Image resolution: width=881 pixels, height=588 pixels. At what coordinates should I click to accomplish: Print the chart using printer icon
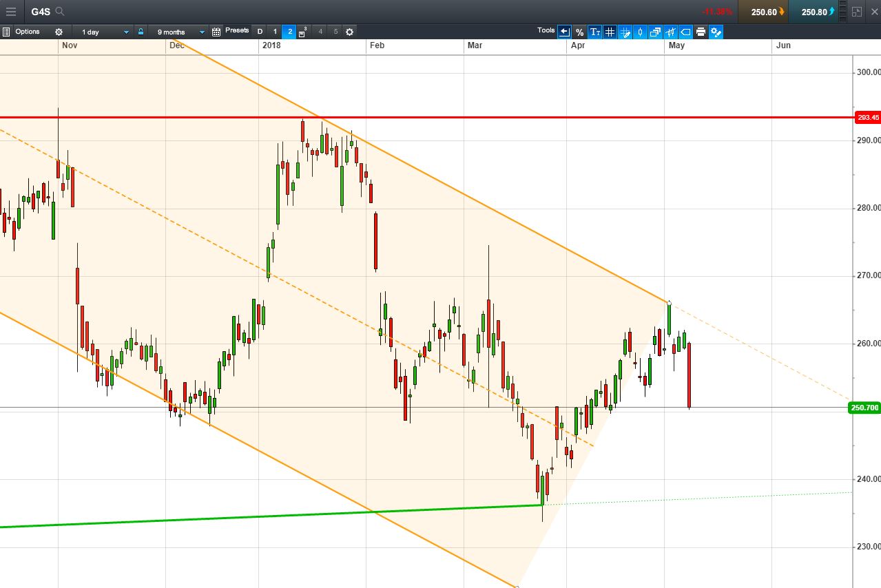[701, 32]
